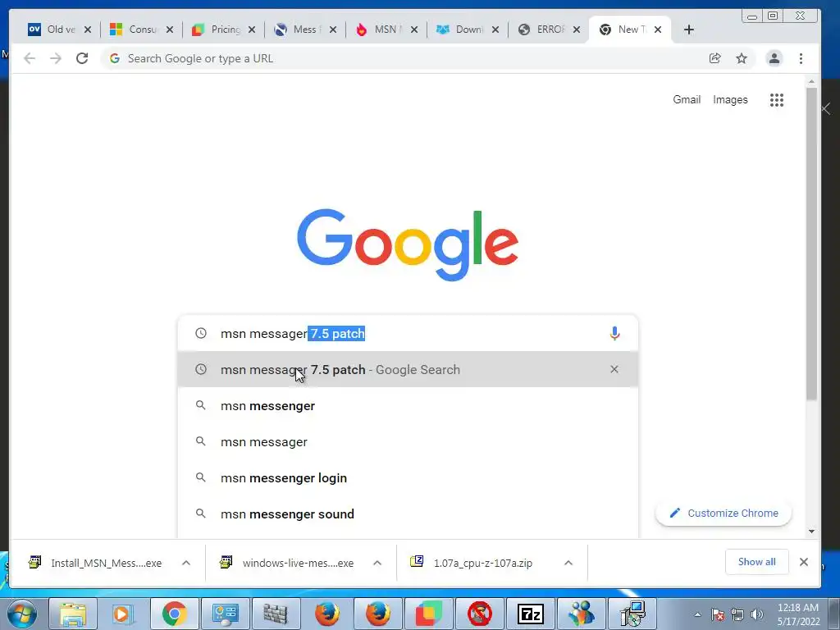This screenshot has height=630, width=840.
Task: Open the Gmail link
Action: tap(687, 99)
